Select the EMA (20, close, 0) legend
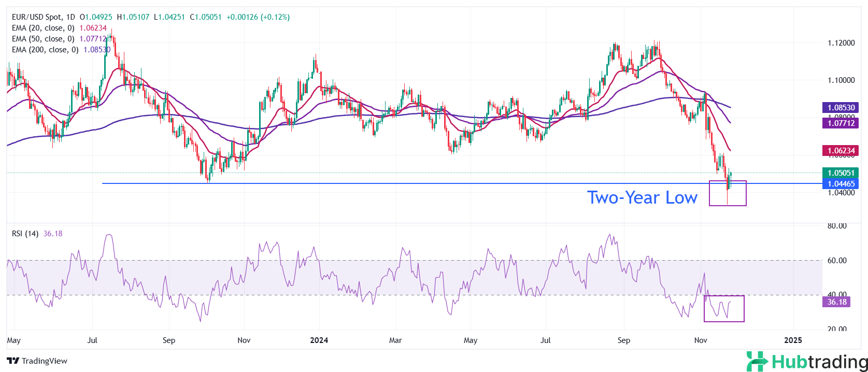The height and width of the screenshot is (372, 868). click(x=43, y=28)
